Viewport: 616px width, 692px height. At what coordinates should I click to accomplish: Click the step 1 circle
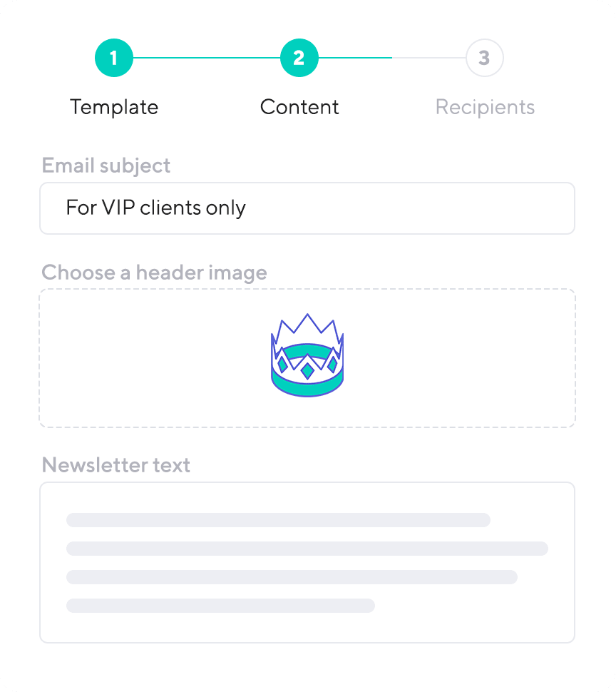click(114, 58)
